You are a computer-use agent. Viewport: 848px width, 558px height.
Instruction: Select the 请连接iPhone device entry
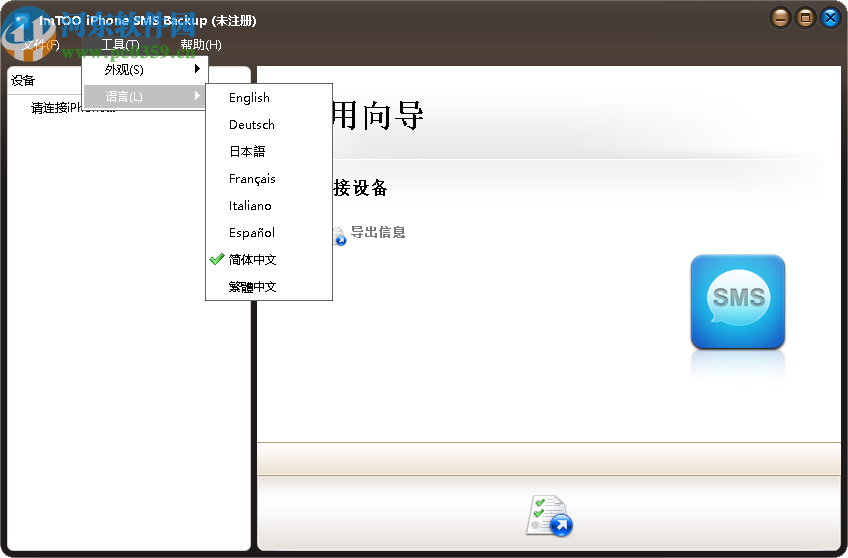(x=72, y=108)
